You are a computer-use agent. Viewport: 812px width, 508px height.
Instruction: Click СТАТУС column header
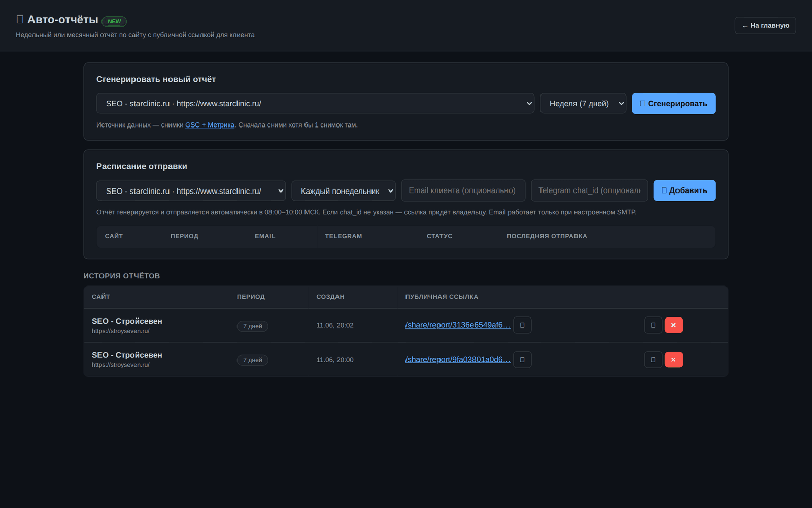(439, 236)
